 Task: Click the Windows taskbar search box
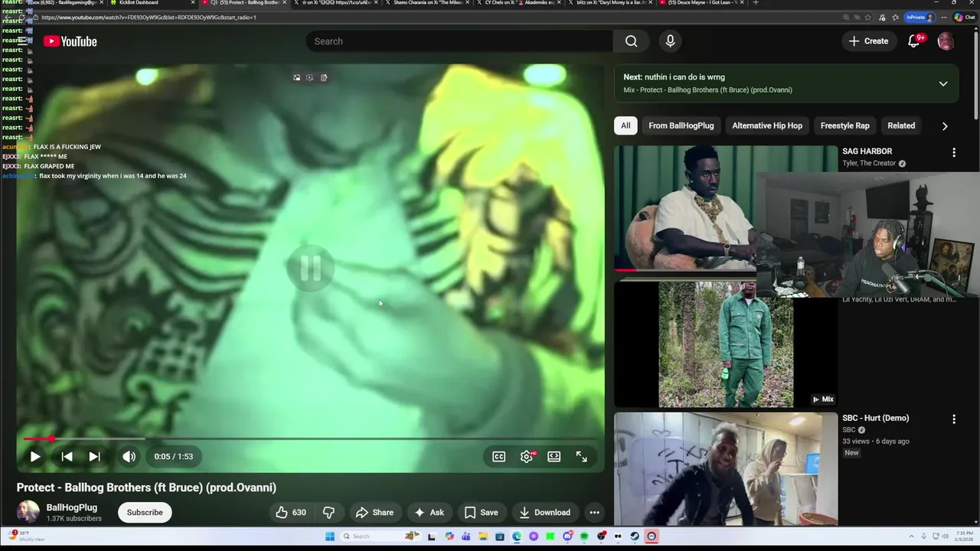click(379, 536)
